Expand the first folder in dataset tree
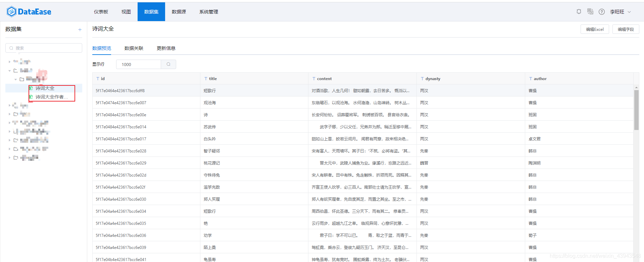This screenshot has width=644, height=262. 9,62
